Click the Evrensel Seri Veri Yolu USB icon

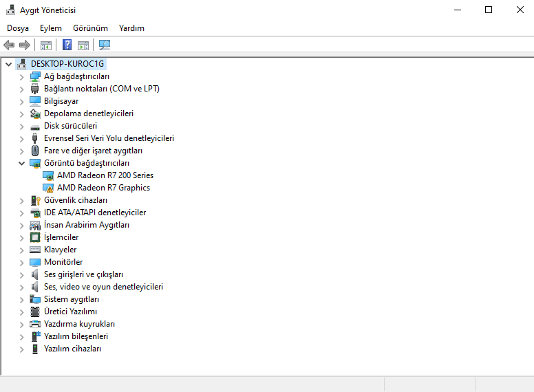pos(34,138)
